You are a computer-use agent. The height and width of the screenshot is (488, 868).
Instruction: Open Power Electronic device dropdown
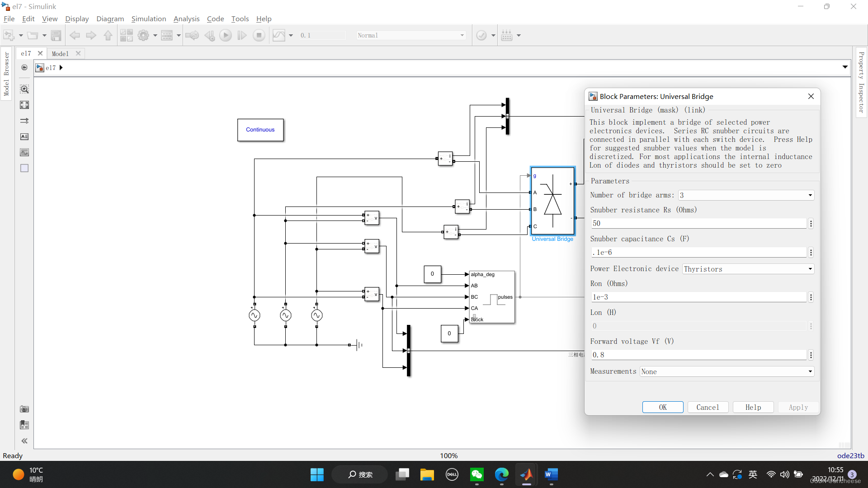point(748,269)
